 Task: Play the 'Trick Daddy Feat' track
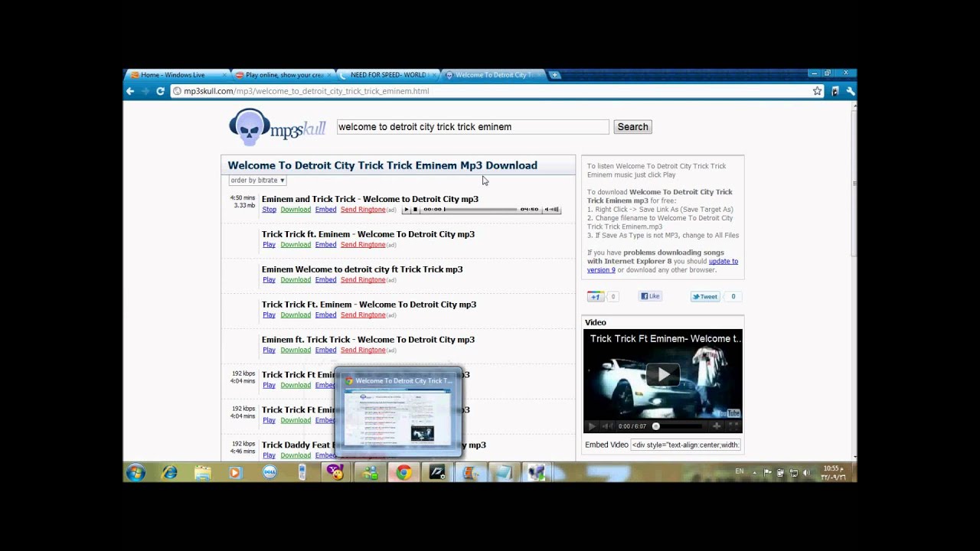269,455
